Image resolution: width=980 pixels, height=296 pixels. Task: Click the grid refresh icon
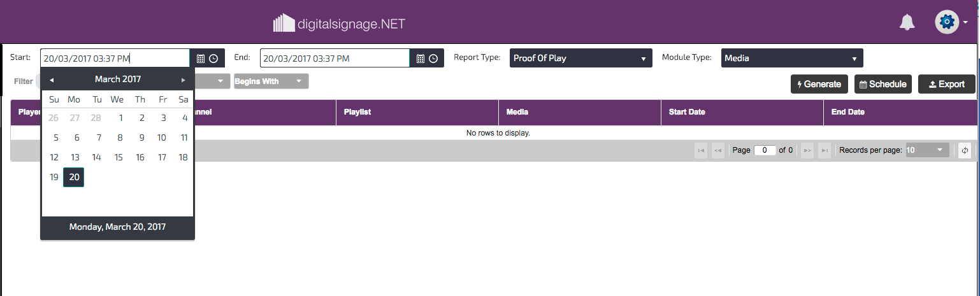[x=965, y=150]
